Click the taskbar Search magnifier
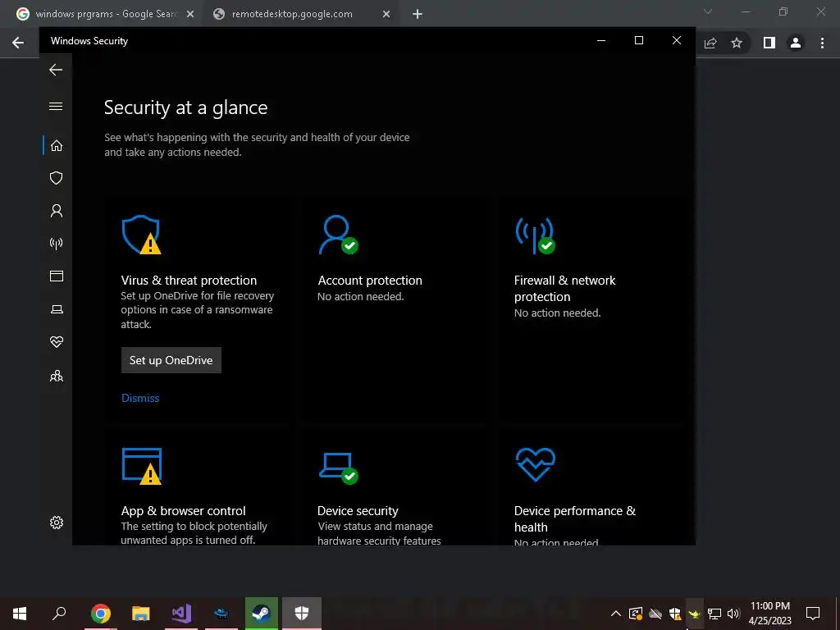This screenshot has width=840, height=630. (x=59, y=613)
